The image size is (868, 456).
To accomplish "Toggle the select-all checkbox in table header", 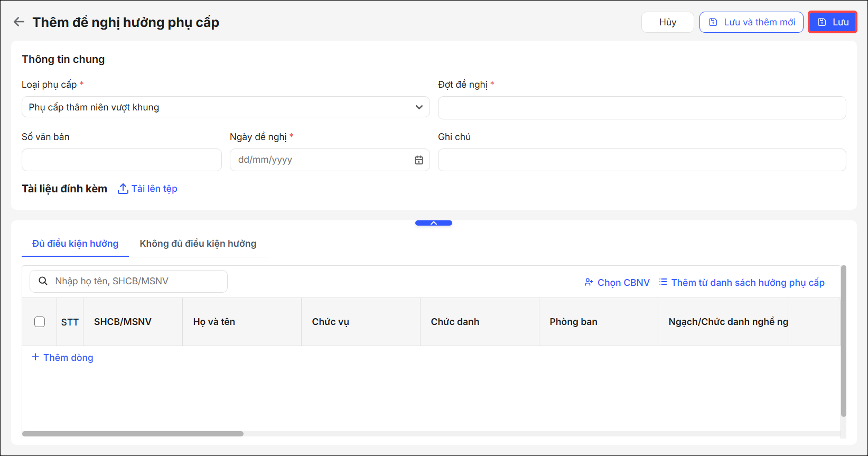I will pos(40,322).
